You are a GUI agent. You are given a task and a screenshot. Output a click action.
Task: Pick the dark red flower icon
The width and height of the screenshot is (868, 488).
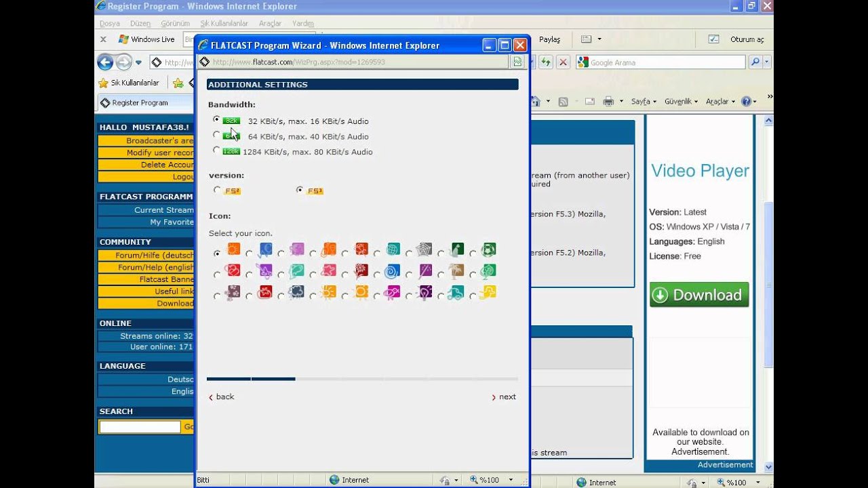pyautogui.click(x=361, y=271)
